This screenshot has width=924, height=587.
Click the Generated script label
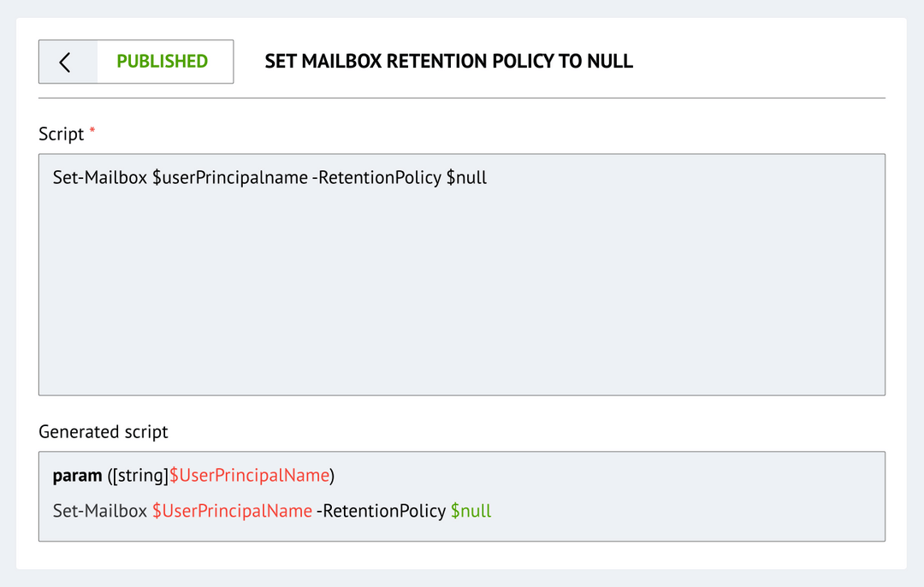point(104,432)
